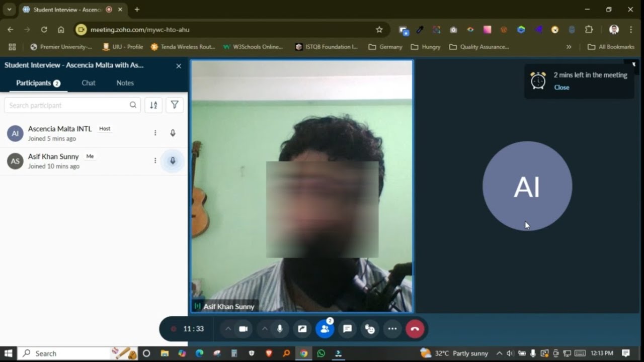Reload the meeting page
644x362 pixels.
44,30
